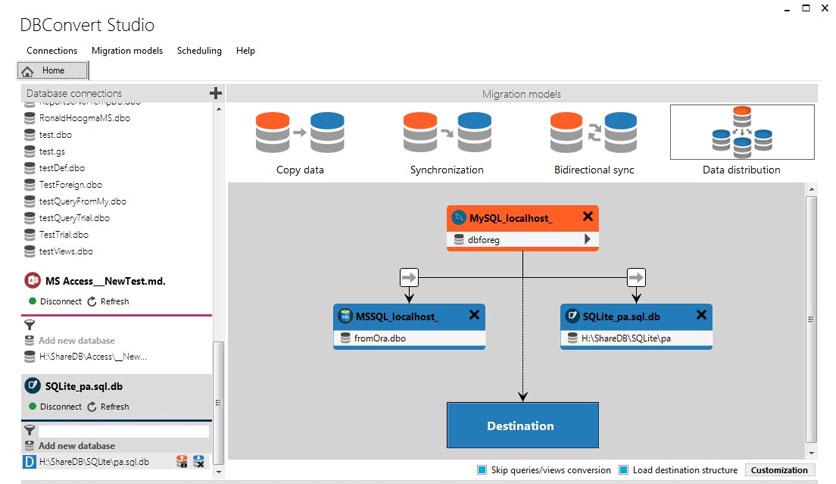Viewport: 836px width, 484px height.
Task: Switch to the Home tab
Action: click(x=53, y=70)
